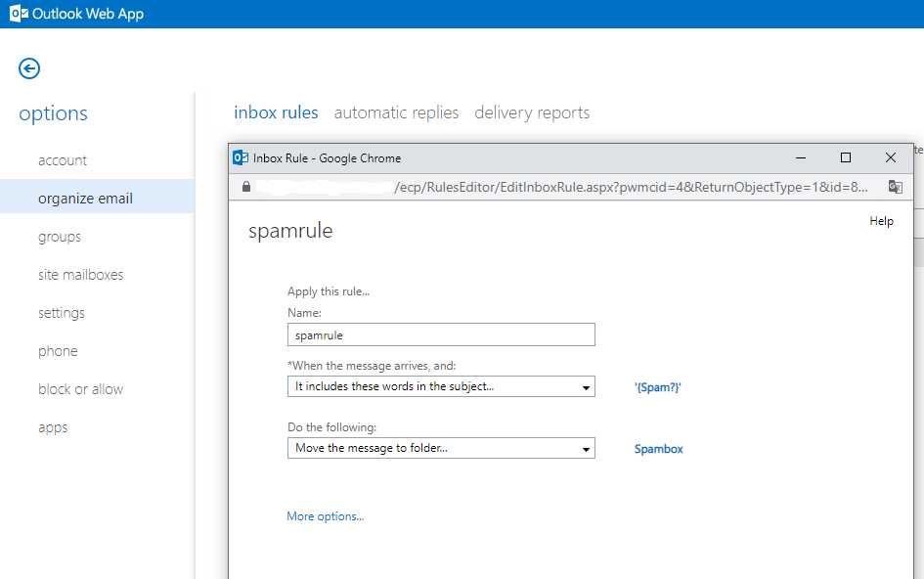Go to site mailboxes options
Viewport: 924px width, 579px height.
(x=81, y=275)
